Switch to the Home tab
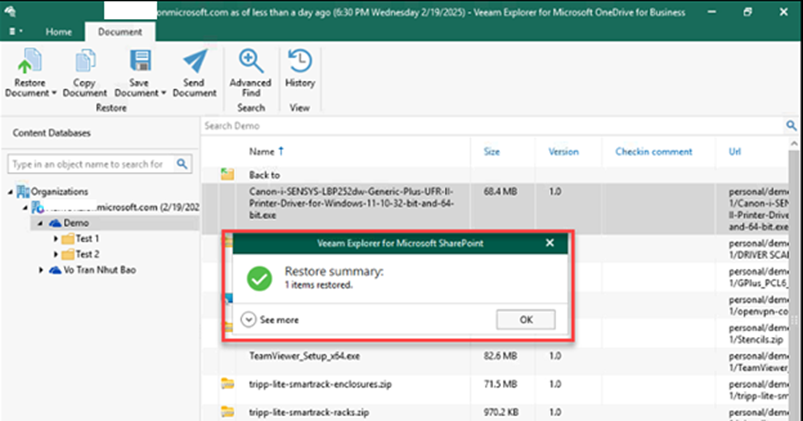803x421 pixels. [x=57, y=31]
